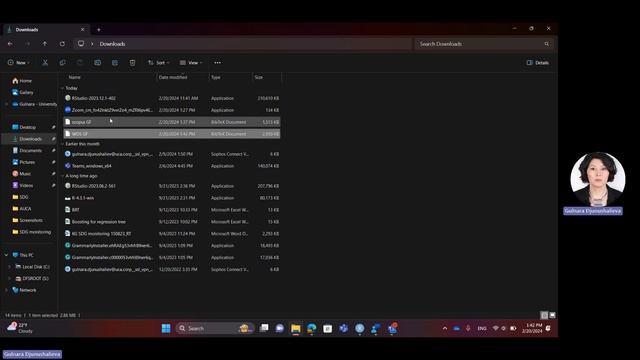Click the forward navigation arrow
Screen dimensions: 640x360
27,44
